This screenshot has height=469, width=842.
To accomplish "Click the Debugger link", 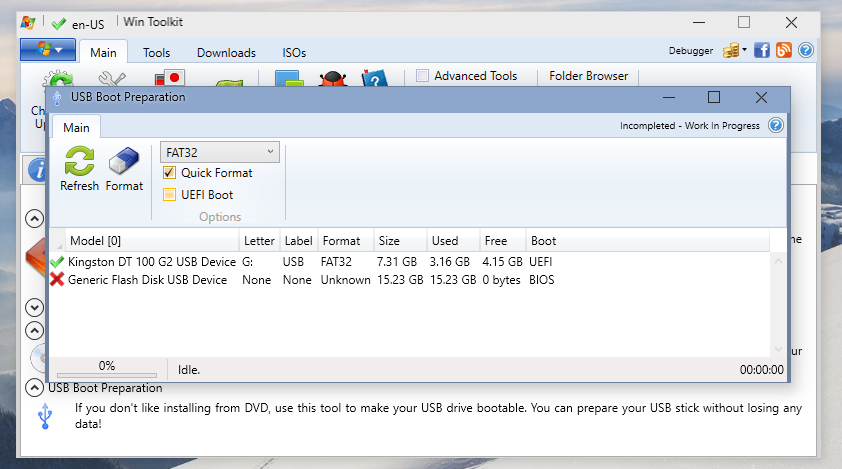I will click(691, 51).
